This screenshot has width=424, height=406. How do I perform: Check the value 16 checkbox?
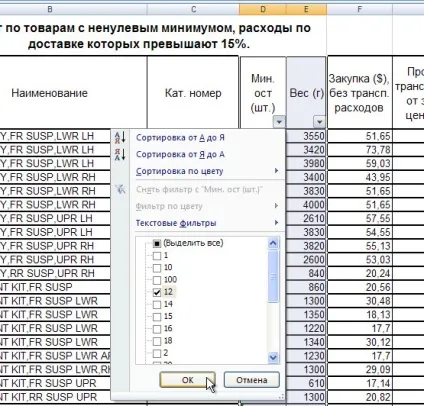coord(157,329)
